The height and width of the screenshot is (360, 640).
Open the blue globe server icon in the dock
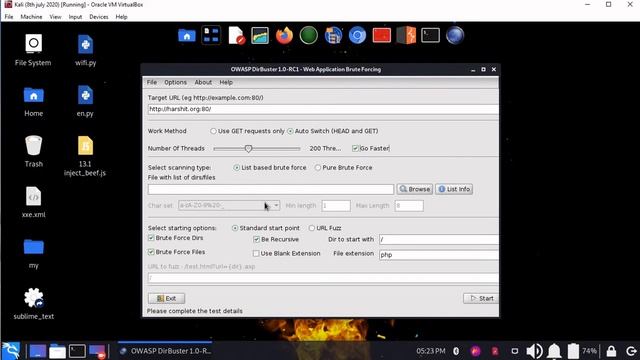[x=333, y=36]
